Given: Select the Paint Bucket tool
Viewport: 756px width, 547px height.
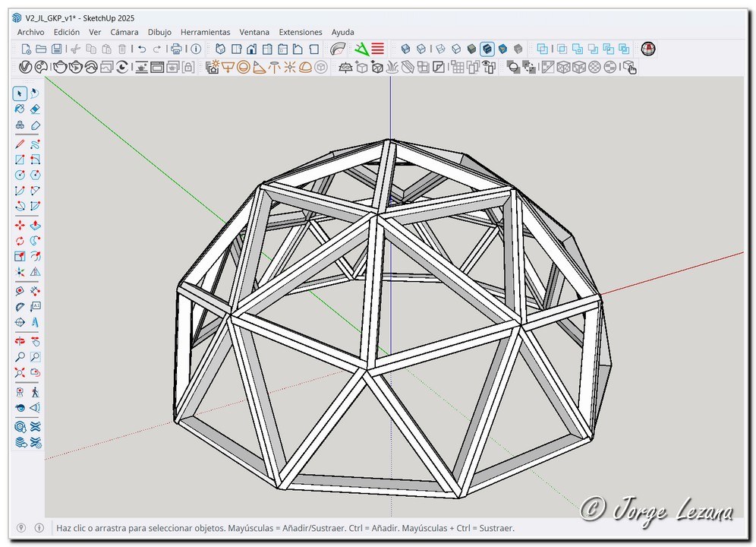Looking at the screenshot, I should (20, 109).
